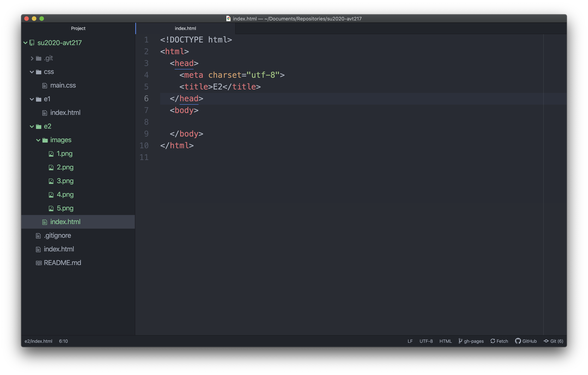588x375 pixels.
Task: Collapse the e2 folder chevron
Action: pos(32,126)
